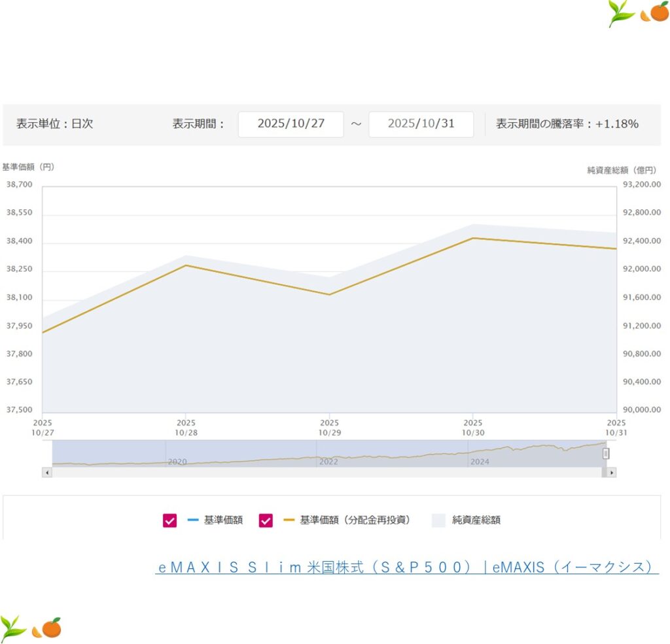Toggle the 純資産総額 legend series
This screenshot has width=670, height=644.
tap(466, 520)
